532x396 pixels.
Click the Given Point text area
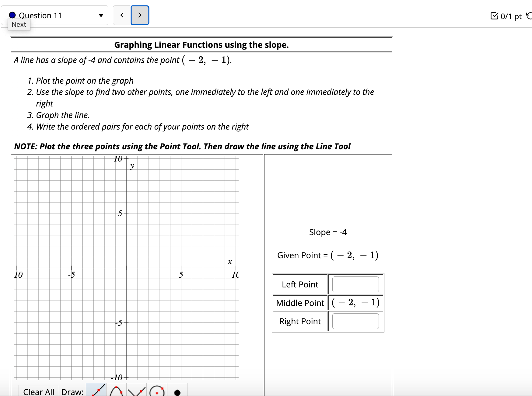coord(327,255)
